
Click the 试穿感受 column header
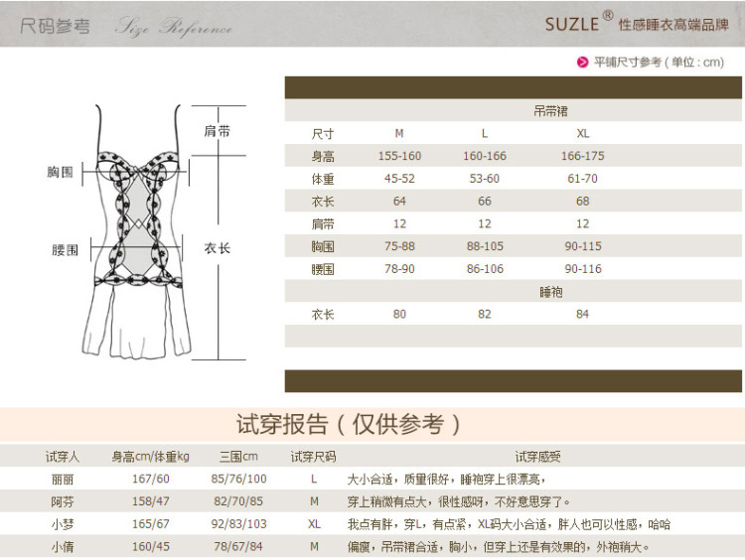coord(537,457)
